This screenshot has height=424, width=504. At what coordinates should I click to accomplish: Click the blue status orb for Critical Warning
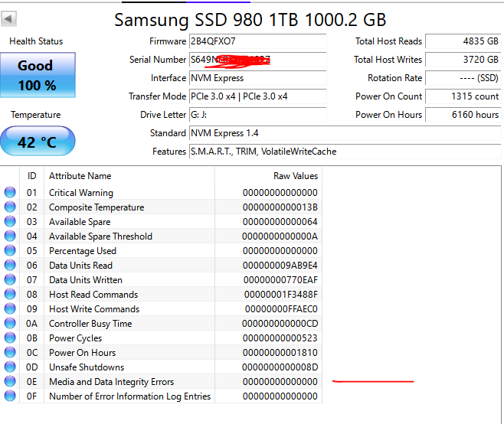click(x=10, y=193)
